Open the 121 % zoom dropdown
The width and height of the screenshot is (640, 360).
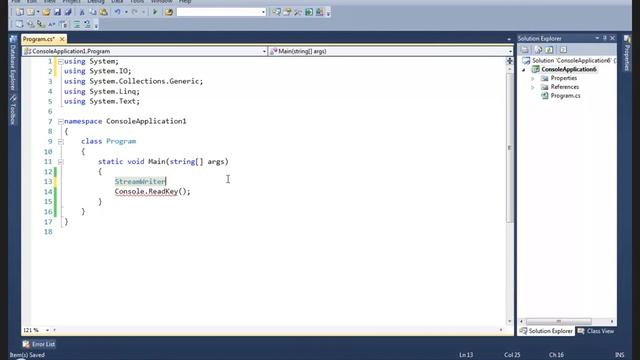(x=47, y=330)
